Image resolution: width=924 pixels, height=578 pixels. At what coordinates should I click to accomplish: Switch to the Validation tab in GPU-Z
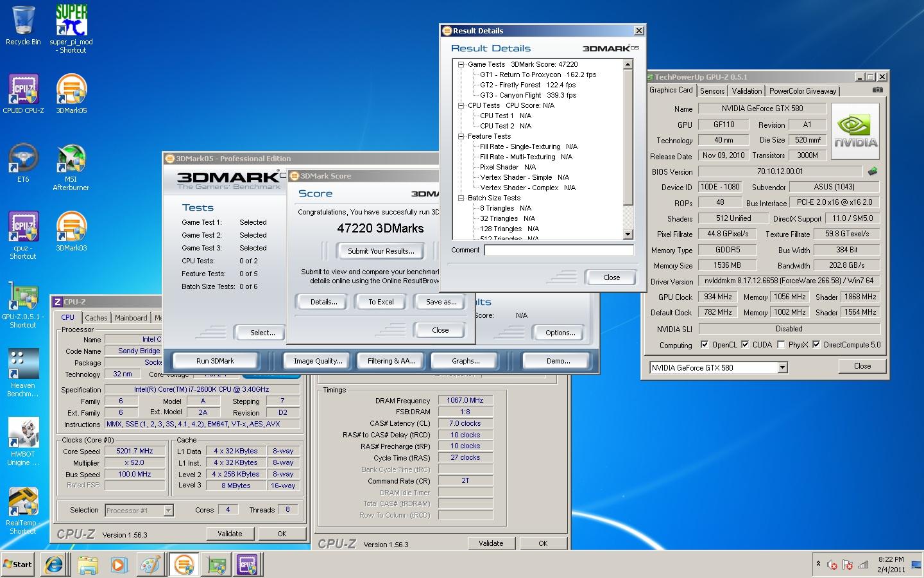tap(747, 91)
